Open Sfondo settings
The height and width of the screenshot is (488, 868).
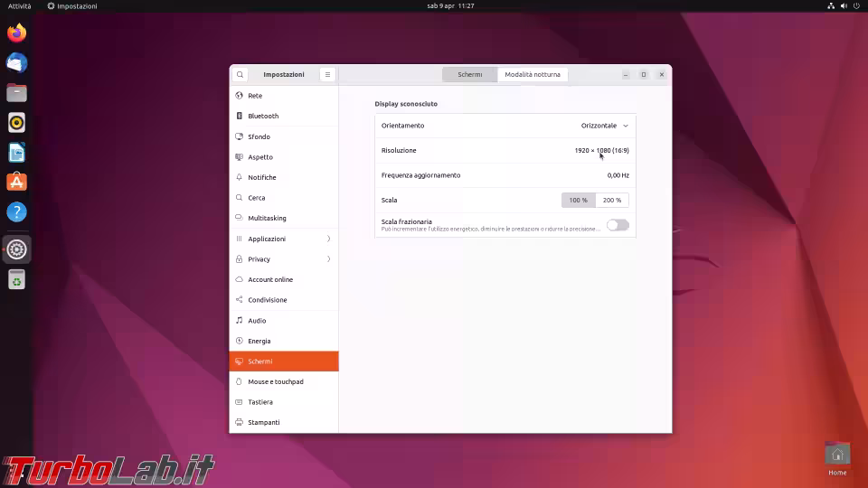coord(284,136)
